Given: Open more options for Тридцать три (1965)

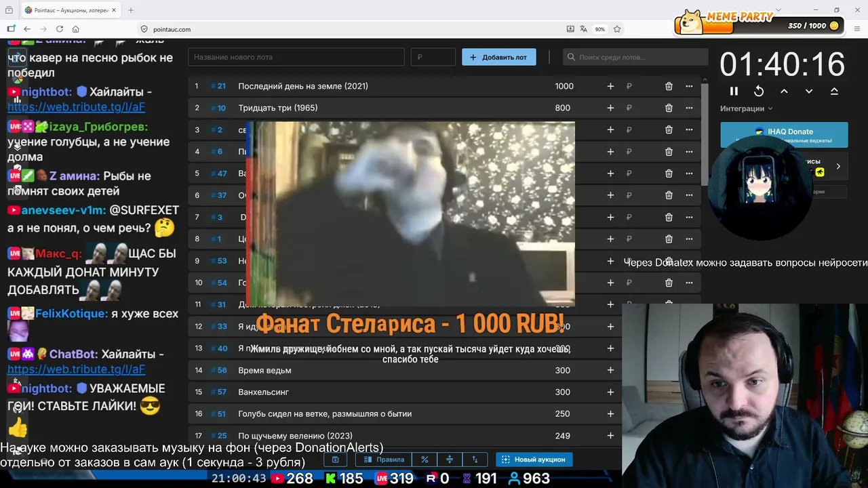Looking at the screenshot, I should point(689,108).
